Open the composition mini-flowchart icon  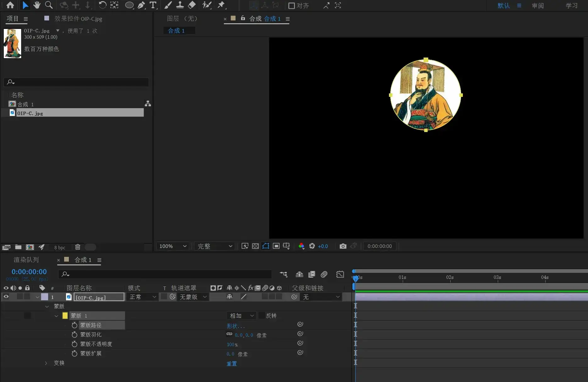[x=284, y=274]
